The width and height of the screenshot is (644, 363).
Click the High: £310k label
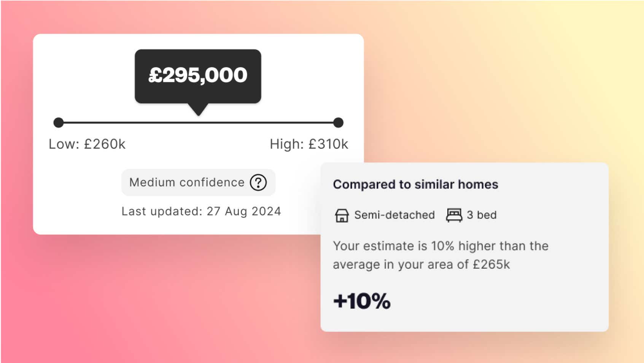309,144
